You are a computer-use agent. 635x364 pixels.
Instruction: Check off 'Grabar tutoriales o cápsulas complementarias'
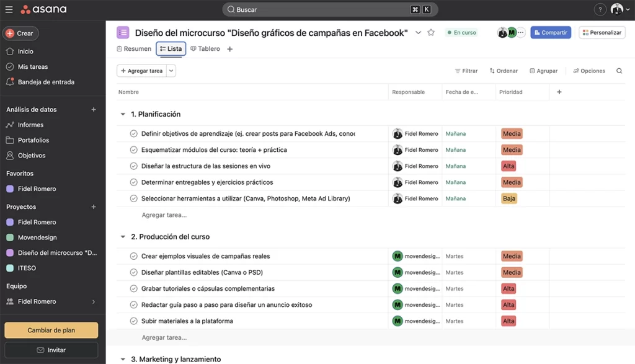pyautogui.click(x=133, y=289)
